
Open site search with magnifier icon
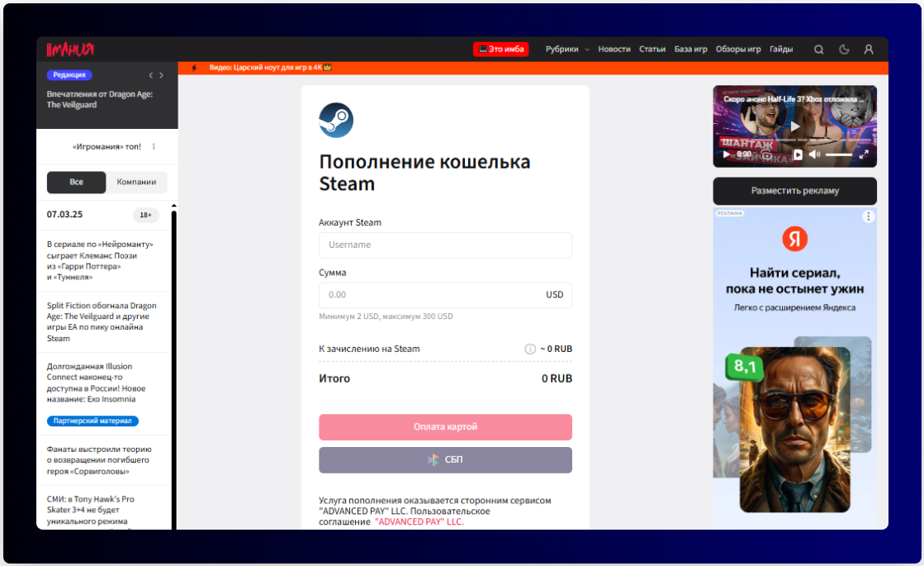(x=818, y=49)
